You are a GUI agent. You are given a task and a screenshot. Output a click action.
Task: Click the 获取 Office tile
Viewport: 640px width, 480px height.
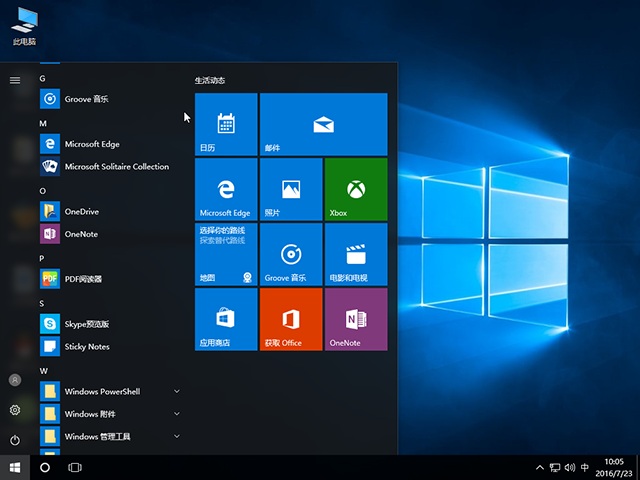(291, 319)
